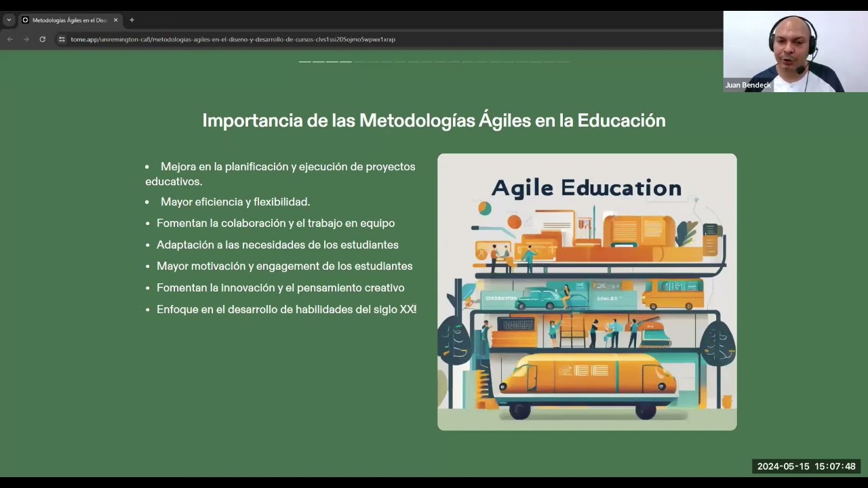Click the Tome favicon on the tab
Screen dimensions: 868x488
26,20
